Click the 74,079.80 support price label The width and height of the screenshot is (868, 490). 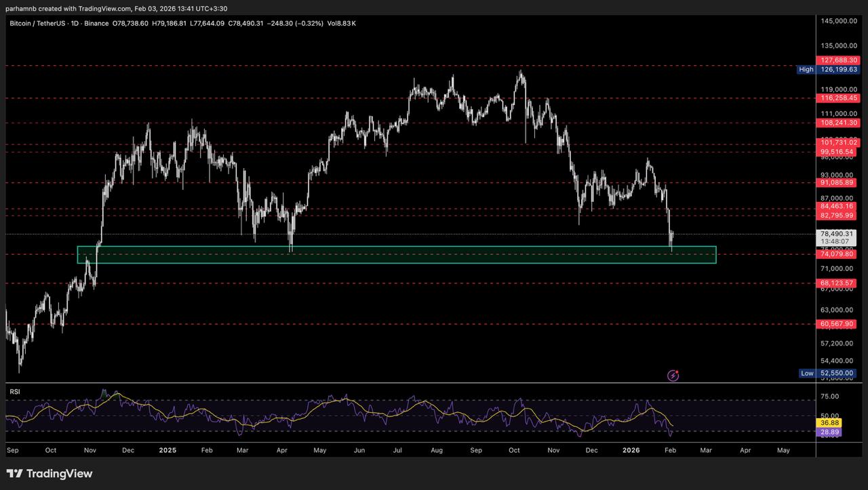837,254
